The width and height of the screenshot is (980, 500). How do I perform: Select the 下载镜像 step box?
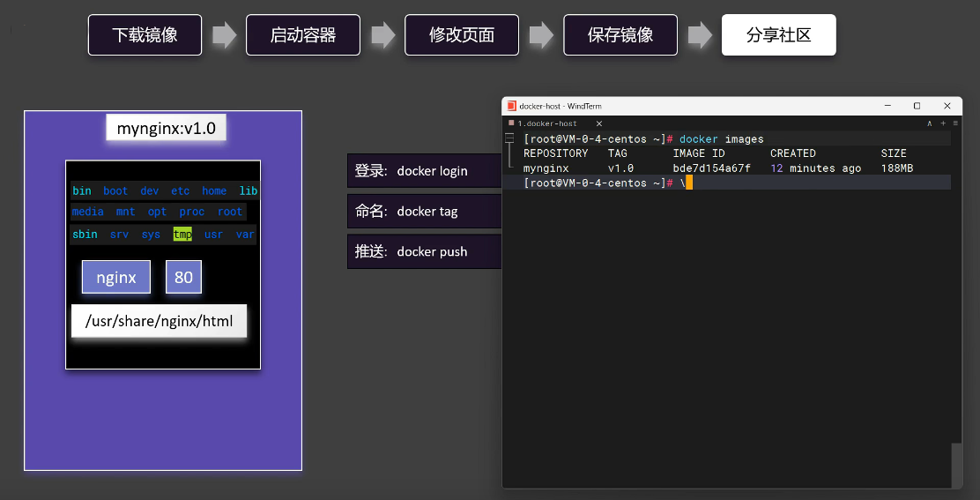(145, 35)
